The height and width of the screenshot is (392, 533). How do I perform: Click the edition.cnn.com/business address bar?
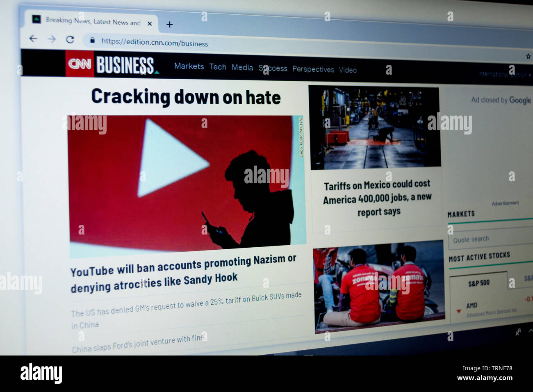(x=155, y=42)
